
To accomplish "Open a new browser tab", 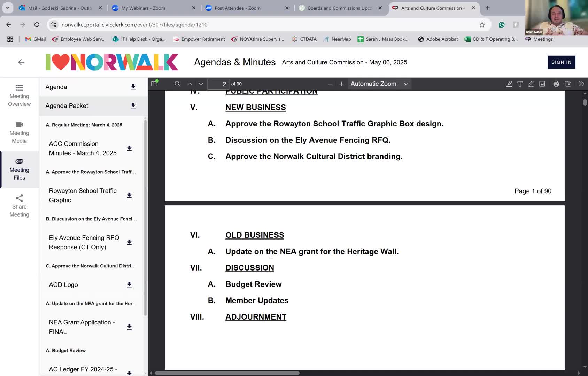I will (487, 8).
